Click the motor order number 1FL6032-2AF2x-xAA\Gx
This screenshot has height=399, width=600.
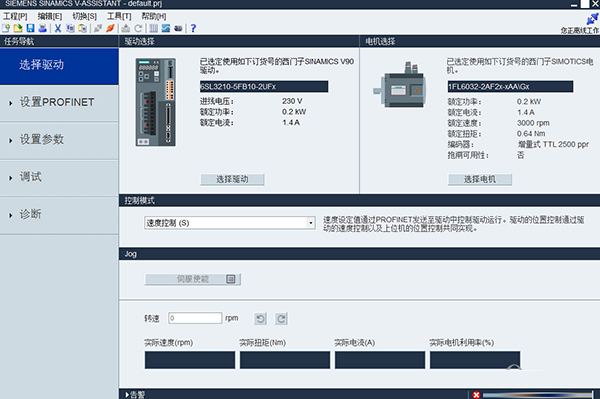[510, 86]
